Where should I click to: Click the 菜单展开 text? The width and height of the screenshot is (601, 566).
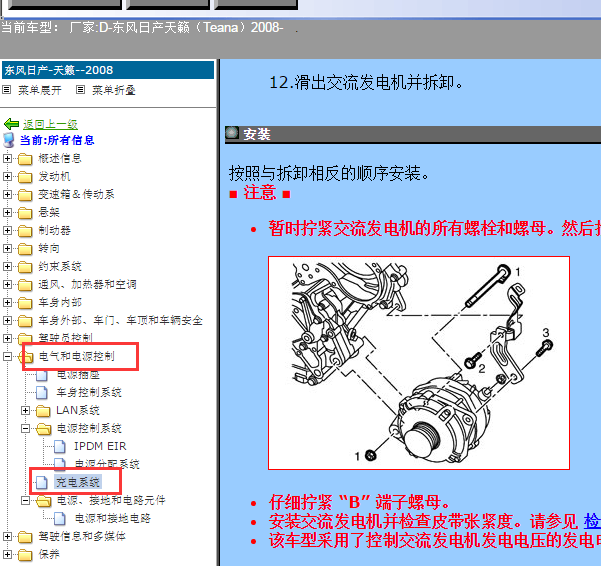click(x=40, y=90)
